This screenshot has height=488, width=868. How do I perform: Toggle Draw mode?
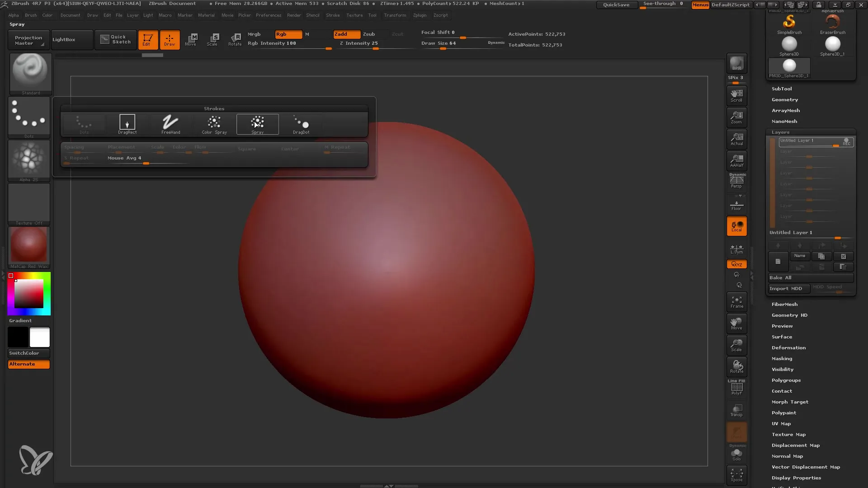coord(170,40)
